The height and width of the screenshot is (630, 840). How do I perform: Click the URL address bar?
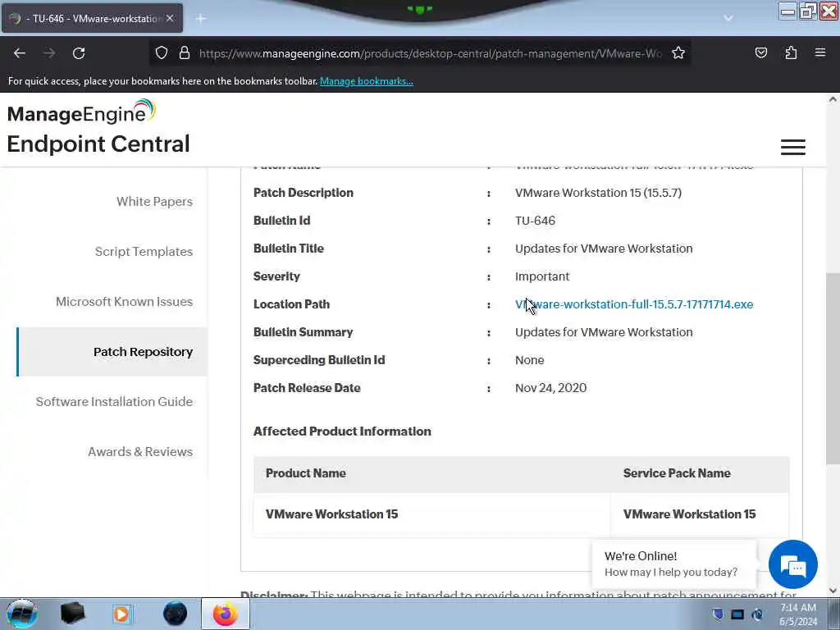pyautogui.click(x=430, y=53)
